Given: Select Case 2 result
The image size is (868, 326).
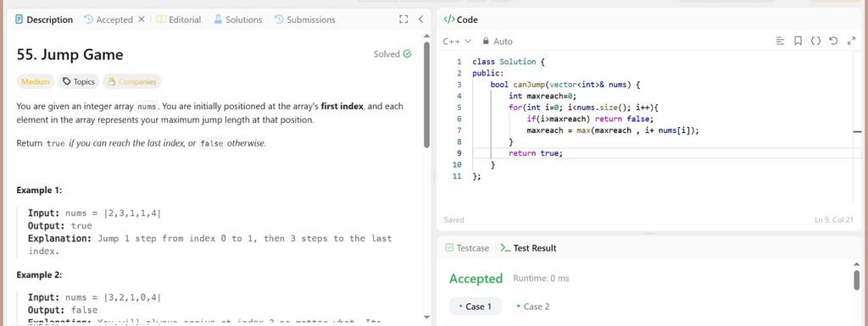Looking at the screenshot, I should [x=532, y=307].
